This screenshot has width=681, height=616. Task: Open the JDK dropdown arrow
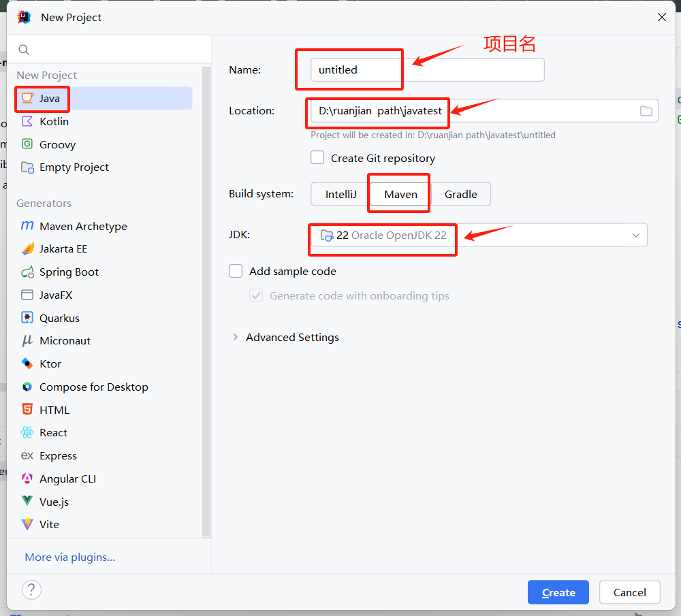[x=636, y=236]
